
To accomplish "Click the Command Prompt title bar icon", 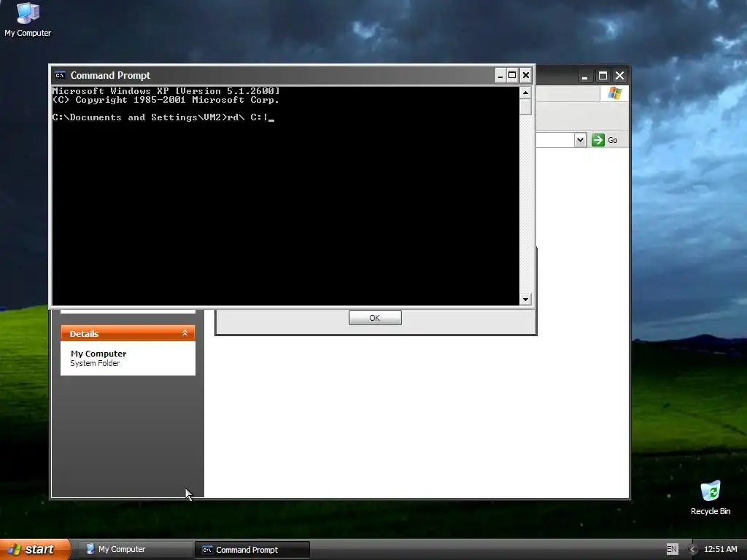I will (60, 75).
